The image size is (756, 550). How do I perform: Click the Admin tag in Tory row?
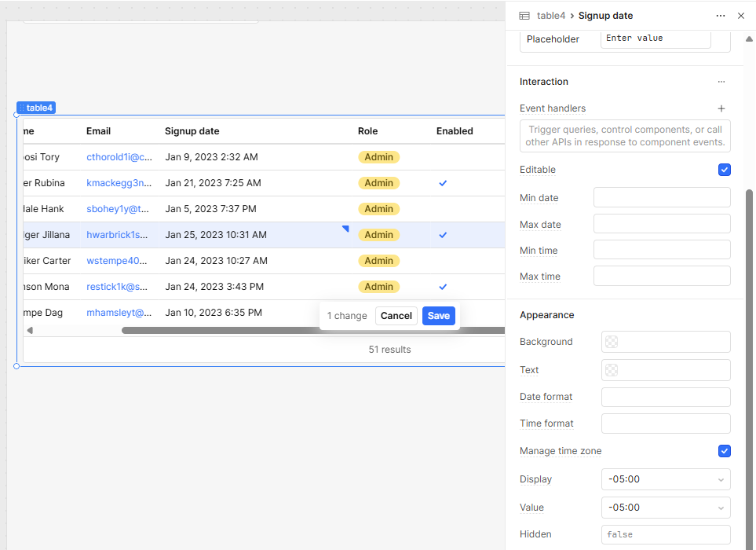click(x=378, y=157)
